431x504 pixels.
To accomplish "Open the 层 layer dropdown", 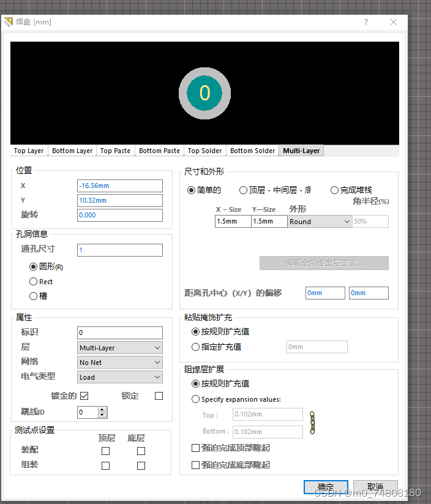I will tap(120, 348).
